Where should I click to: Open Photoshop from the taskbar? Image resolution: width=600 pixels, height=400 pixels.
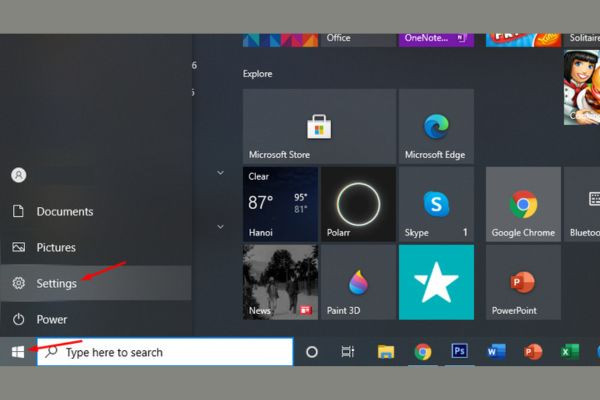pos(459,351)
